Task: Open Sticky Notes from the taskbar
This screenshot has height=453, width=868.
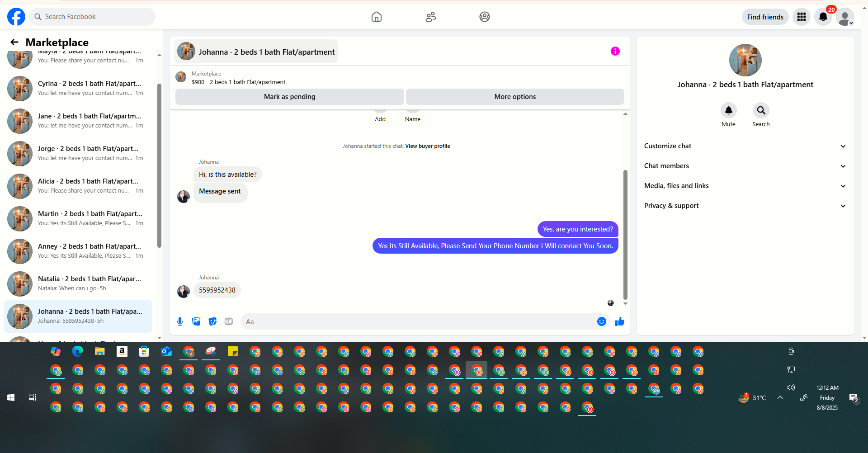Action: click(233, 351)
